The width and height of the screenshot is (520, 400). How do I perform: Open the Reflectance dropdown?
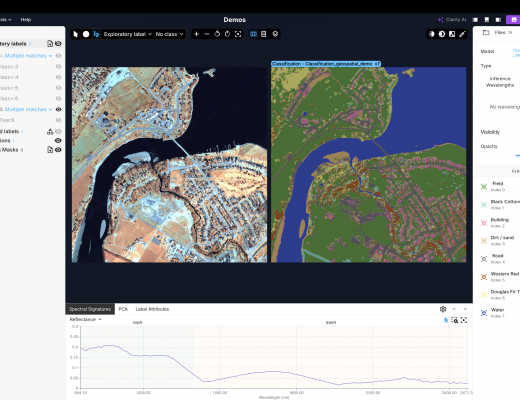click(x=85, y=319)
